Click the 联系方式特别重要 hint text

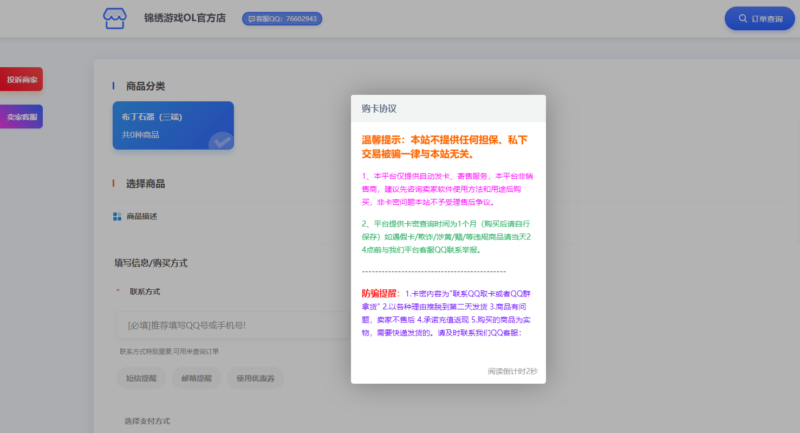pos(169,351)
